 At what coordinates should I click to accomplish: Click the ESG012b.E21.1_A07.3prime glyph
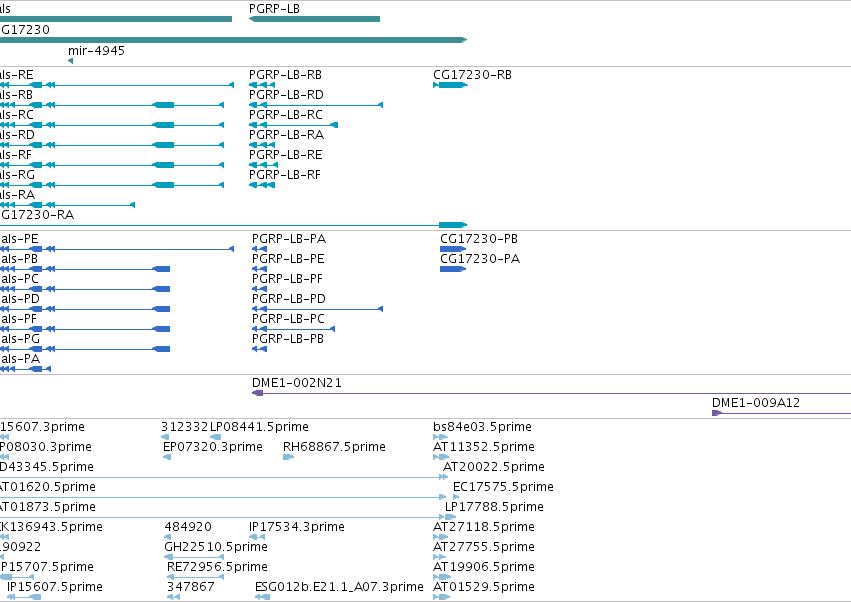pos(263,597)
